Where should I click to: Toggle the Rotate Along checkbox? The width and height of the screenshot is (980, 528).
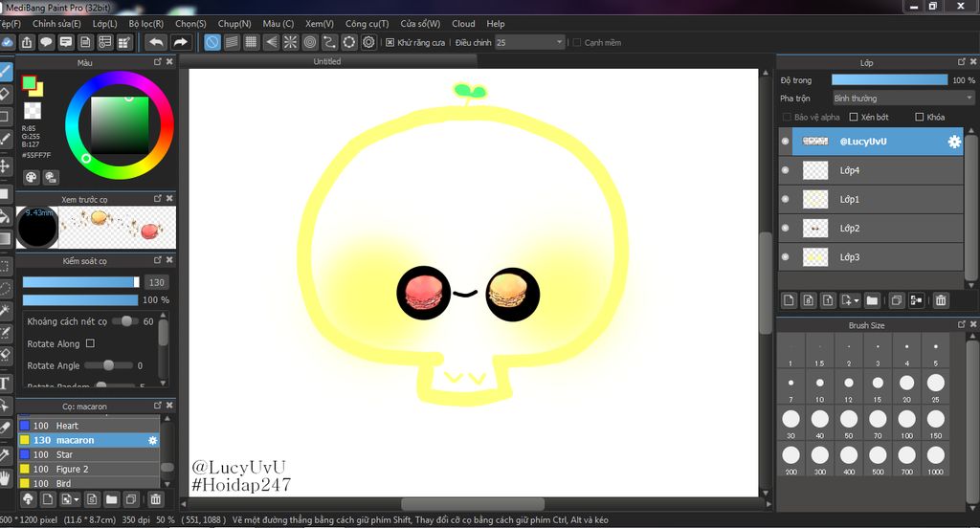click(90, 343)
